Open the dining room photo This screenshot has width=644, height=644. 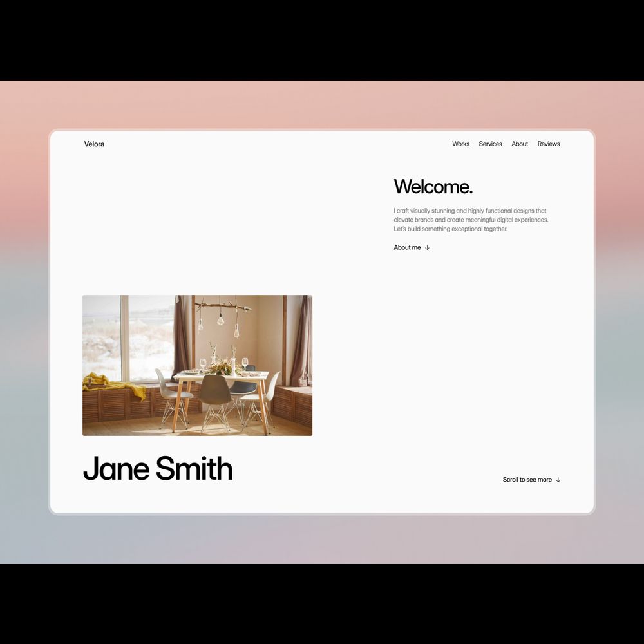[197, 365]
